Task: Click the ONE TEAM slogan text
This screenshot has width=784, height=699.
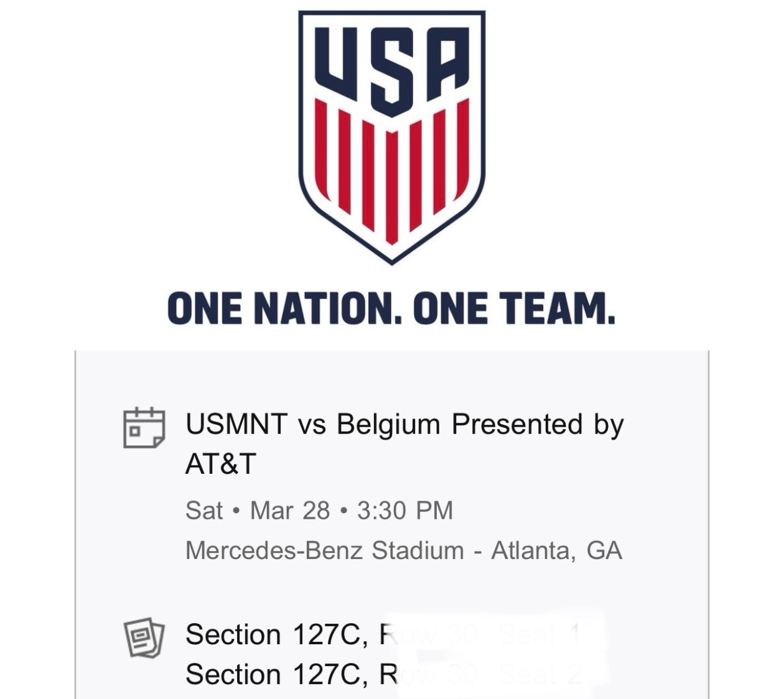Action: click(x=514, y=308)
